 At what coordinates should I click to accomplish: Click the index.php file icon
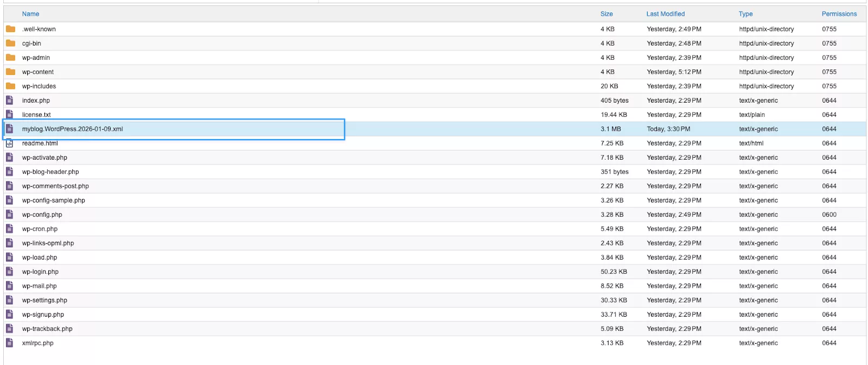9,100
